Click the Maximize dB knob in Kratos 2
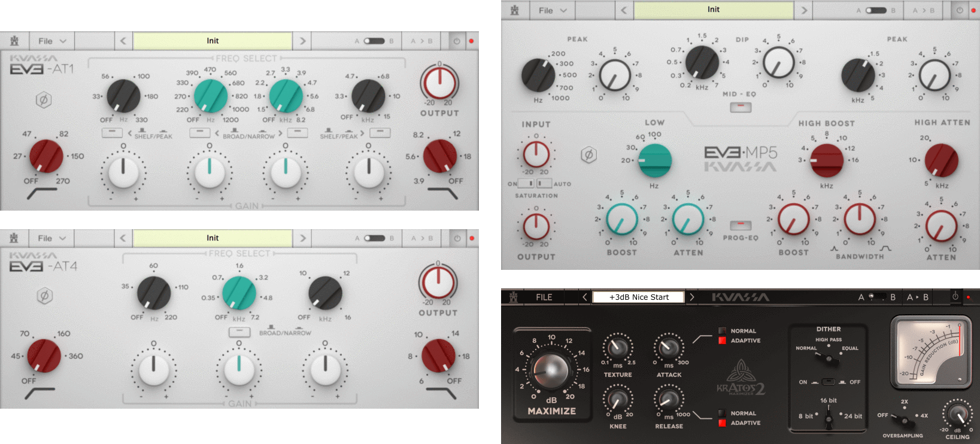Viewport: 980px width, 444px height. [550, 370]
